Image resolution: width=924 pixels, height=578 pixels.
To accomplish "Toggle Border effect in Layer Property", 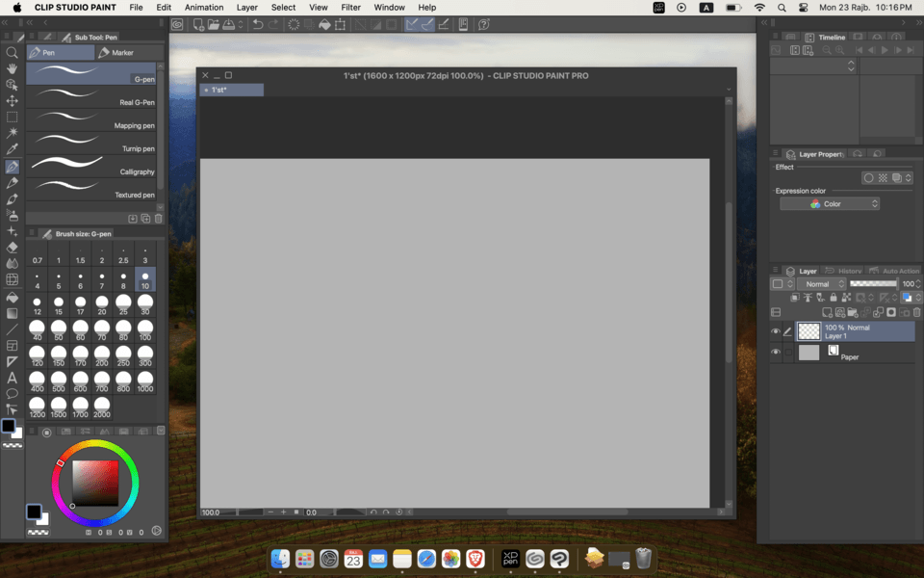I will tap(868, 177).
